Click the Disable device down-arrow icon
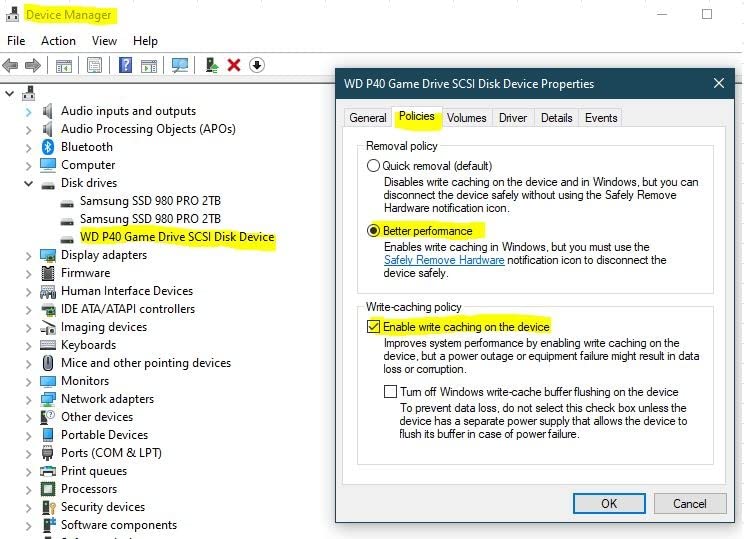The width and height of the screenshot is (744, 539). (x=257, y=65)
